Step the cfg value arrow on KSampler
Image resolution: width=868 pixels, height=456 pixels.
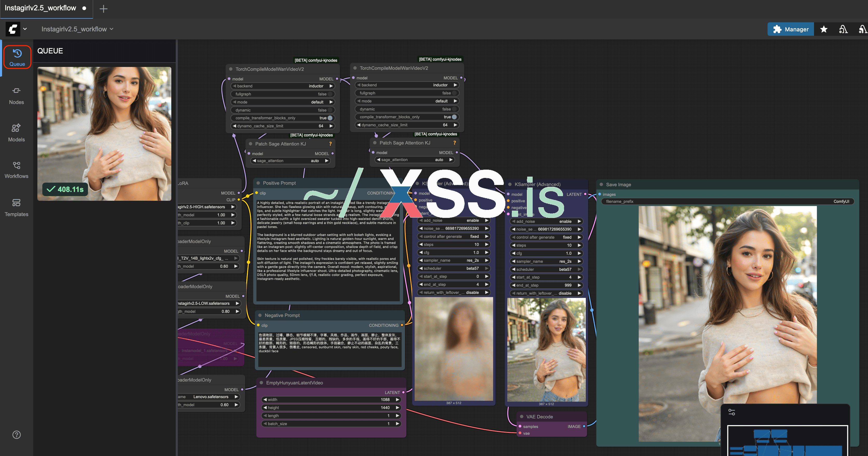[x=487, y=252]
